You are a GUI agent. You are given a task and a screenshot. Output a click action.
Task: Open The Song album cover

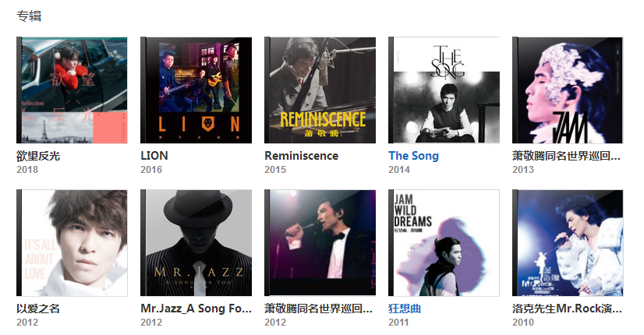coord(444,90)
